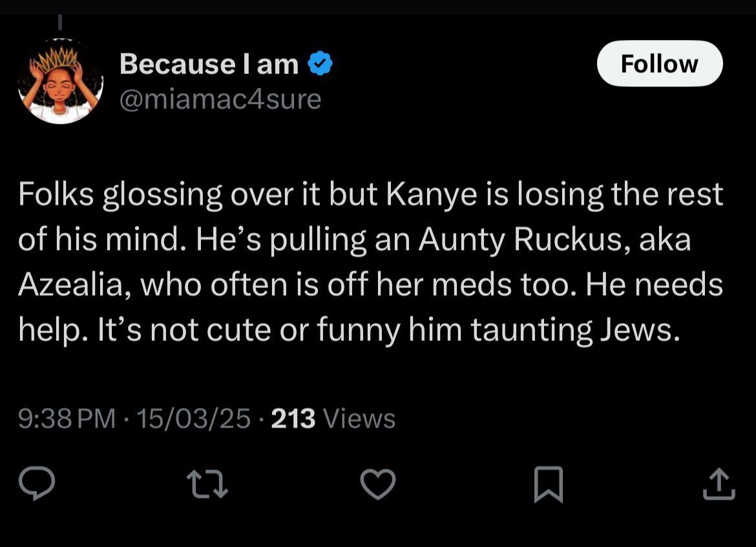Tap the share upload arrow icon

click(x=719, y=484)
